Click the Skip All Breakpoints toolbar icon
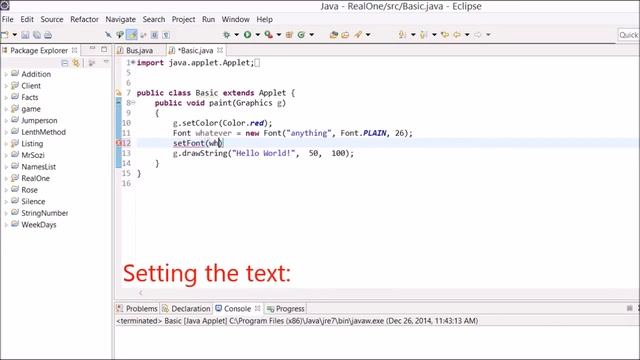The width and height of the screenshot is (640, 360). [108, 35]
